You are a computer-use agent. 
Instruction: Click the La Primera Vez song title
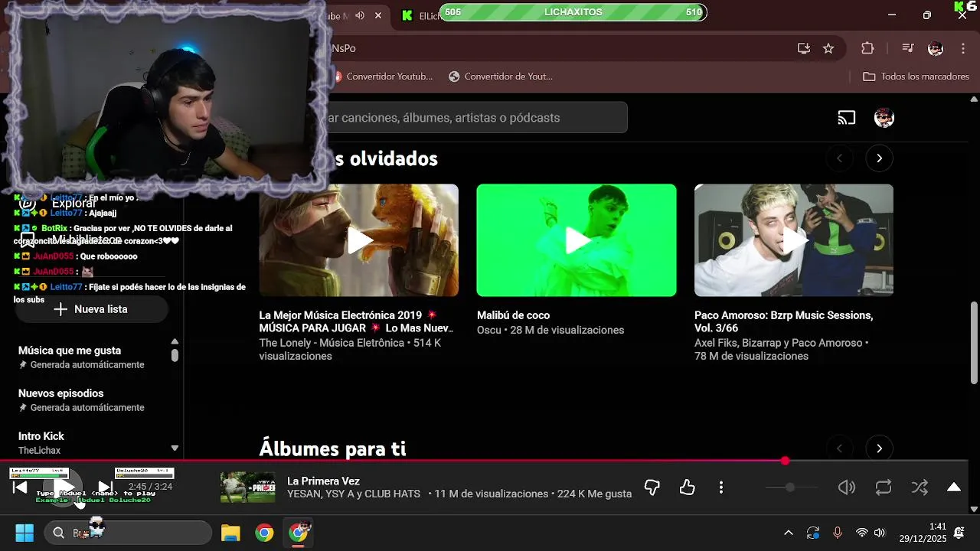coord(323,481)
